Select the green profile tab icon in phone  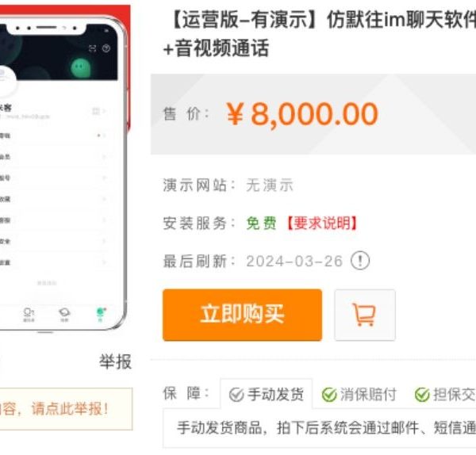click(x=101, y=314)
